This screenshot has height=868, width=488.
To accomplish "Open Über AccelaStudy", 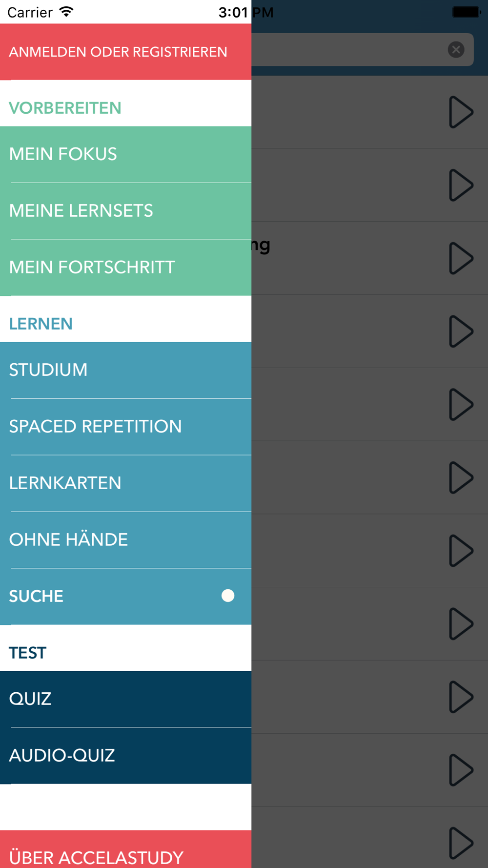I will 125,854.
